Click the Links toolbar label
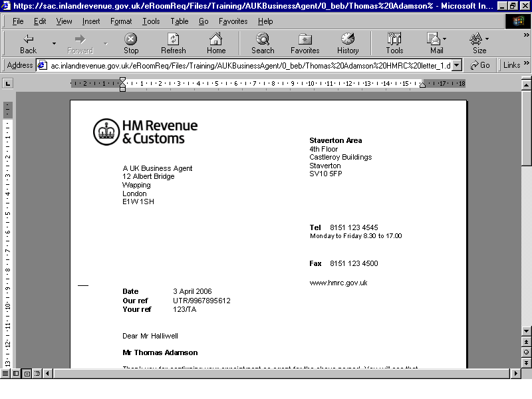The width and height of the screenshot is (532, 399). click(x=511, y=65)
